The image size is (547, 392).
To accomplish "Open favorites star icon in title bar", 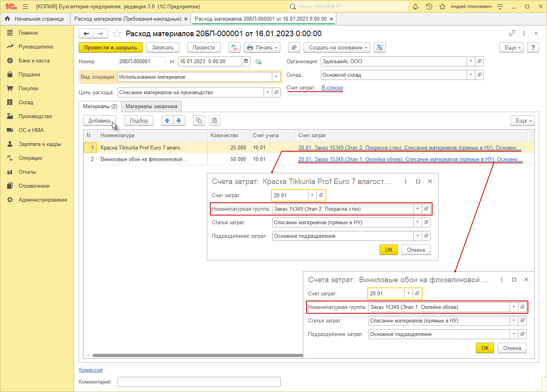I will 442,6.
